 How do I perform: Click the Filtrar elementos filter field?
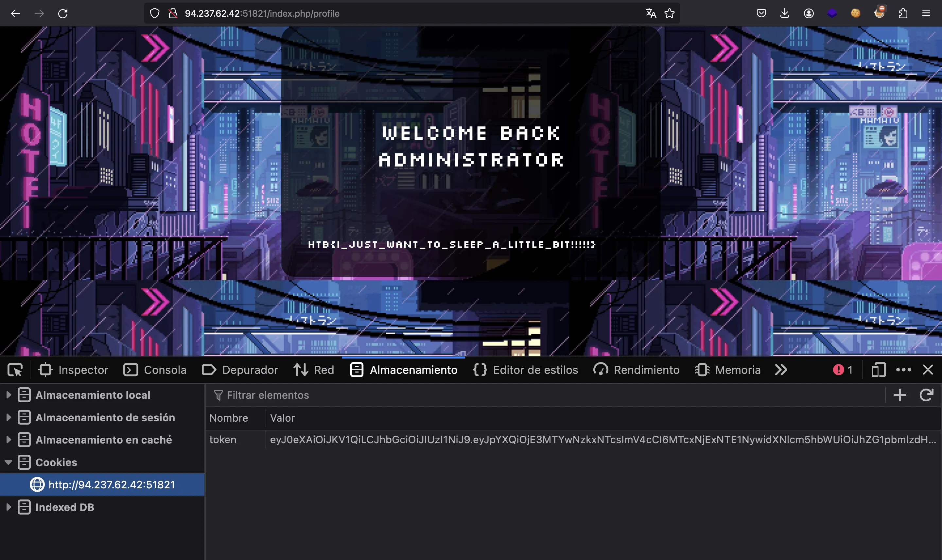click(x=545, y=395)
